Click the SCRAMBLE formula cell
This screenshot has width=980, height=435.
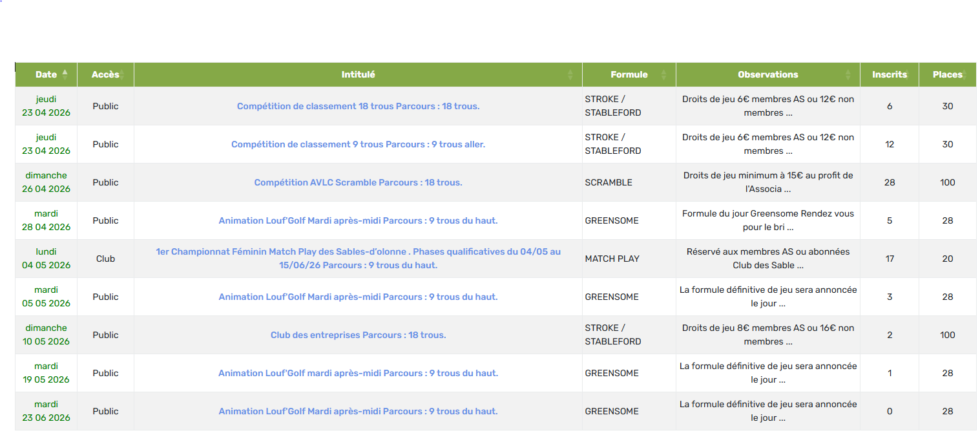609,182
